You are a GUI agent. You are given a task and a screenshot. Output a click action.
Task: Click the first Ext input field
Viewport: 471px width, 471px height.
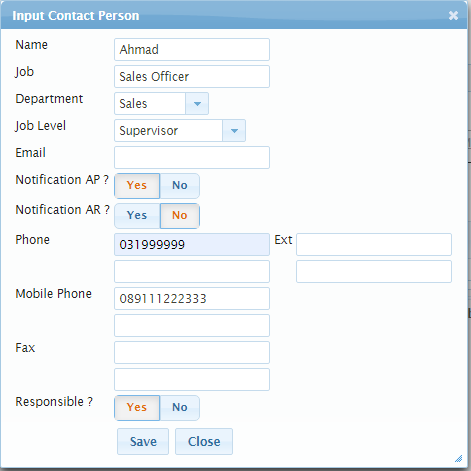tap(374, 245)
